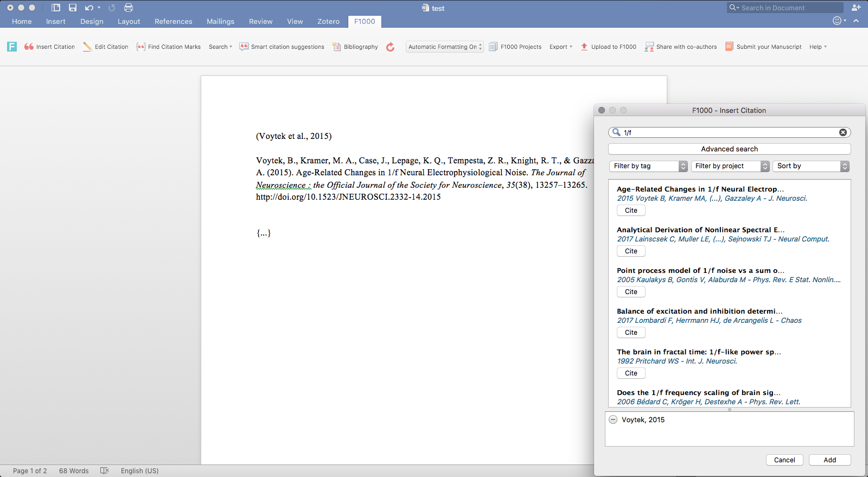This screenshot has width=868, height=477.
Task: Open the View tab
Action: pyautogui.click(x=295, y=21)
